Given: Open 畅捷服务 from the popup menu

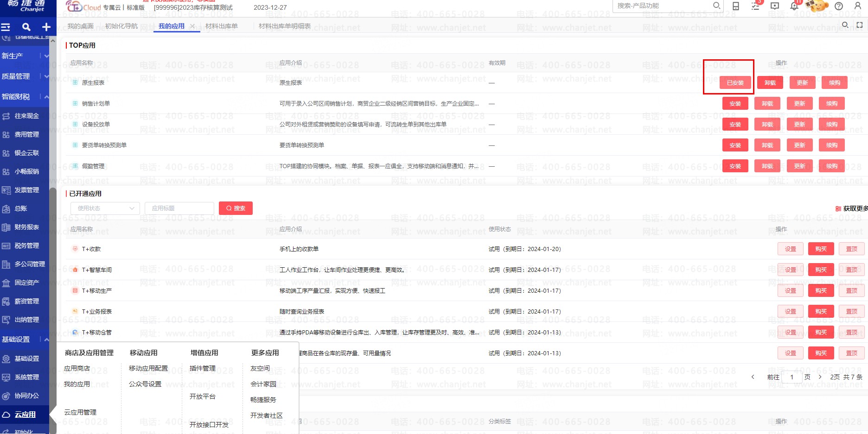Looking at the screenshot, I should tap(263, 400).
